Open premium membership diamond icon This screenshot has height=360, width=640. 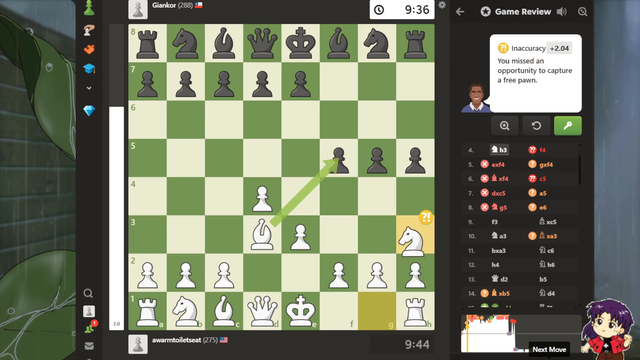click(x=89, y=111)
